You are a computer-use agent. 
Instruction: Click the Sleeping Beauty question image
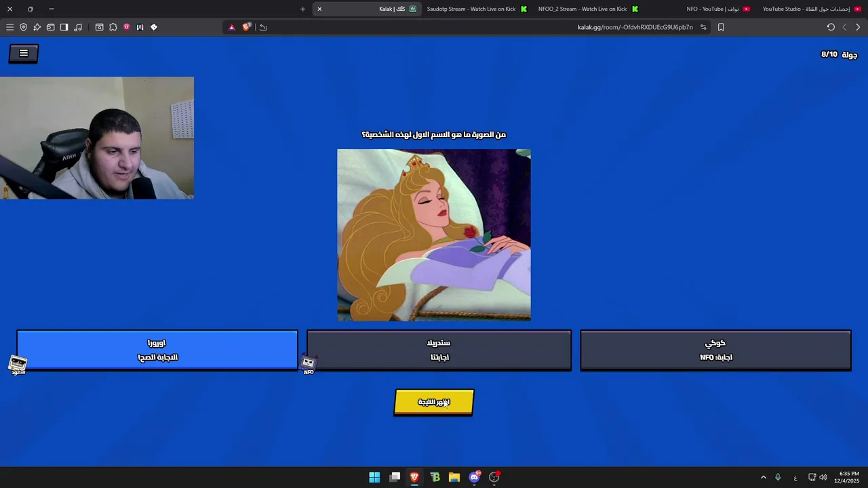click(x=434, y=235)
